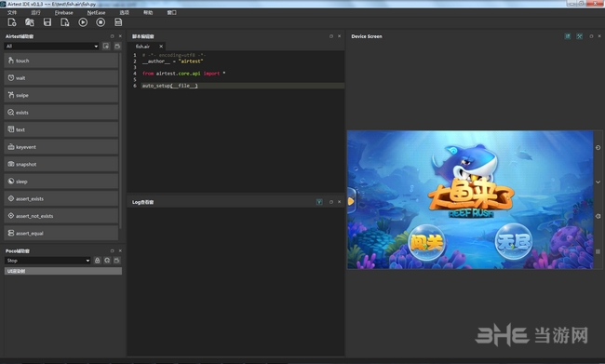Open the 文件 menu
The height and width of the screenshot is (364, 605).
coord(12,13)
